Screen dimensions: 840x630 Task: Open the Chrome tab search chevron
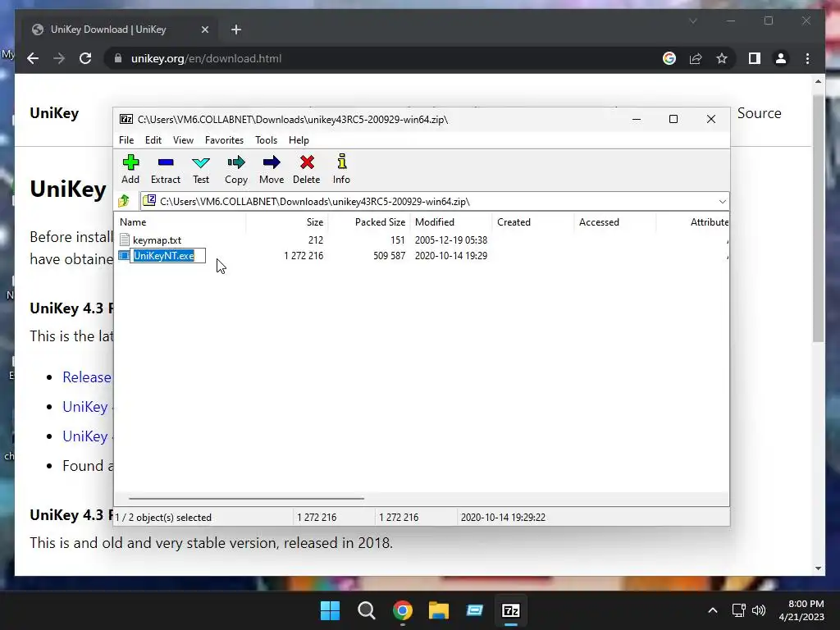[x=692, y=21]
